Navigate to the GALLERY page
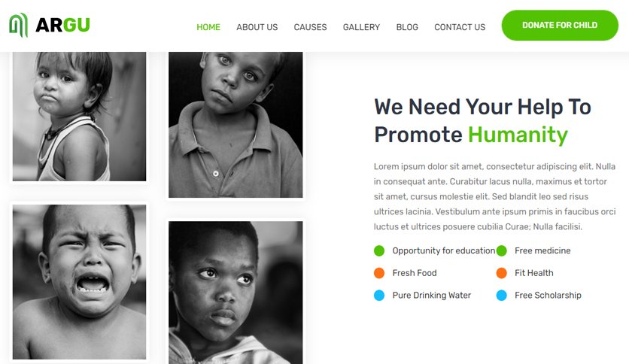Screen dimensions: 629x364 tap(361, 27)
